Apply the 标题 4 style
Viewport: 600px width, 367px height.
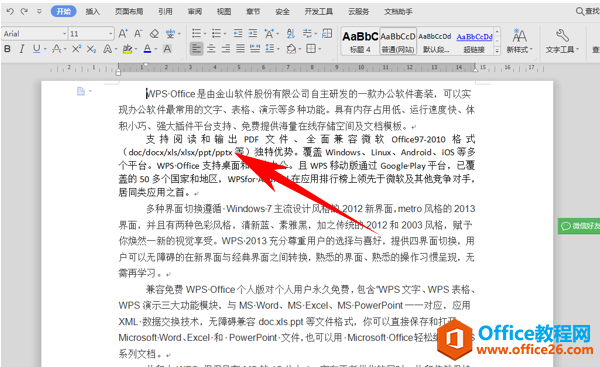click(x=360, y=42)
